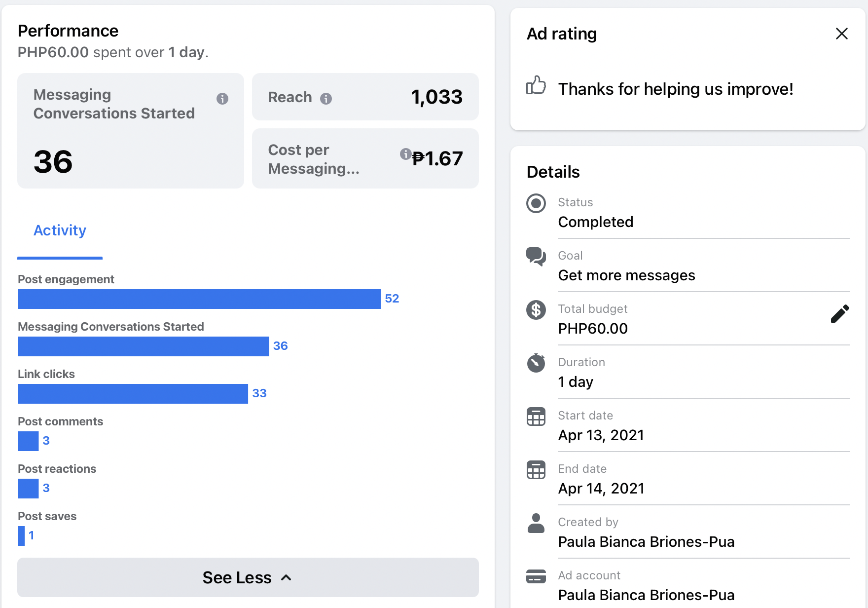Click the Goal chat bubbles icon
The width and height of the screenshot is (868, 608).
click(536, 257)
